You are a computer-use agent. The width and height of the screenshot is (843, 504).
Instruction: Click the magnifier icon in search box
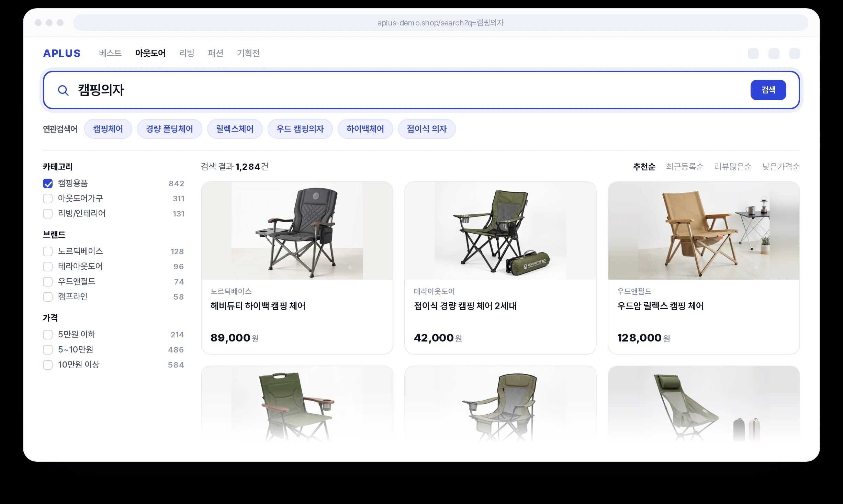(63, 90)
